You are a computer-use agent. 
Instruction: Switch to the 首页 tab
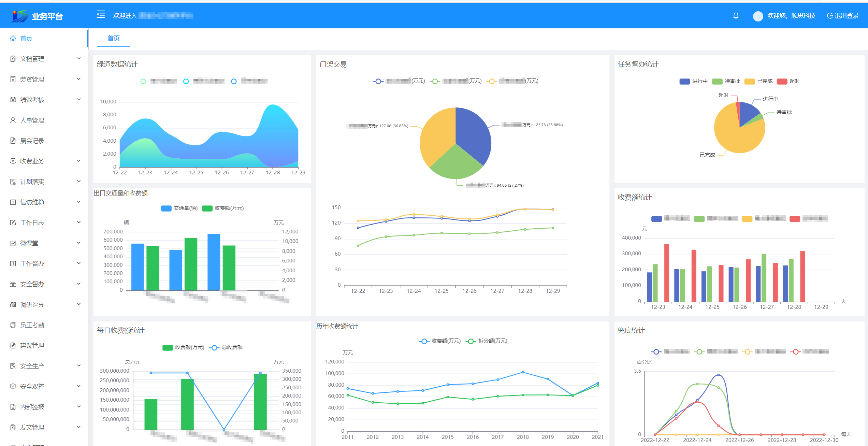114,38
